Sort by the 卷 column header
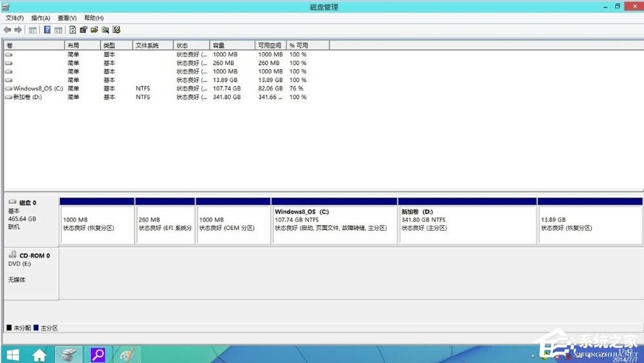The width and height of the screenshot is (644, 363). point(34,45)
